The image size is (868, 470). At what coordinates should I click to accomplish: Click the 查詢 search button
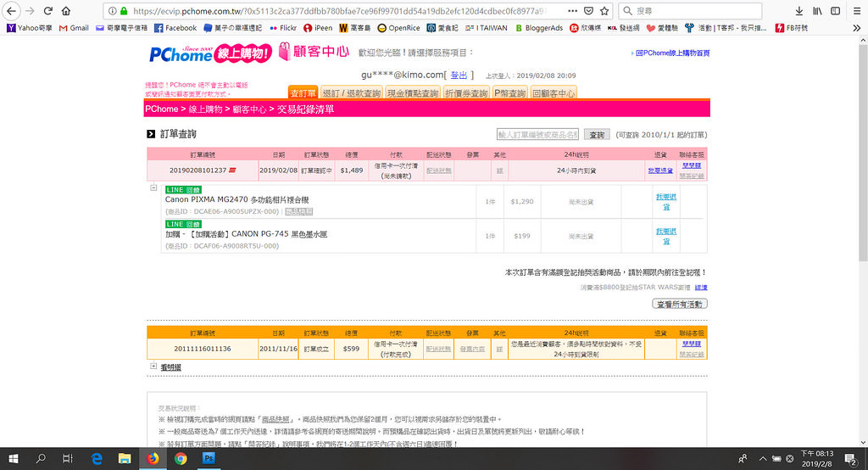[x=597, y=135]
